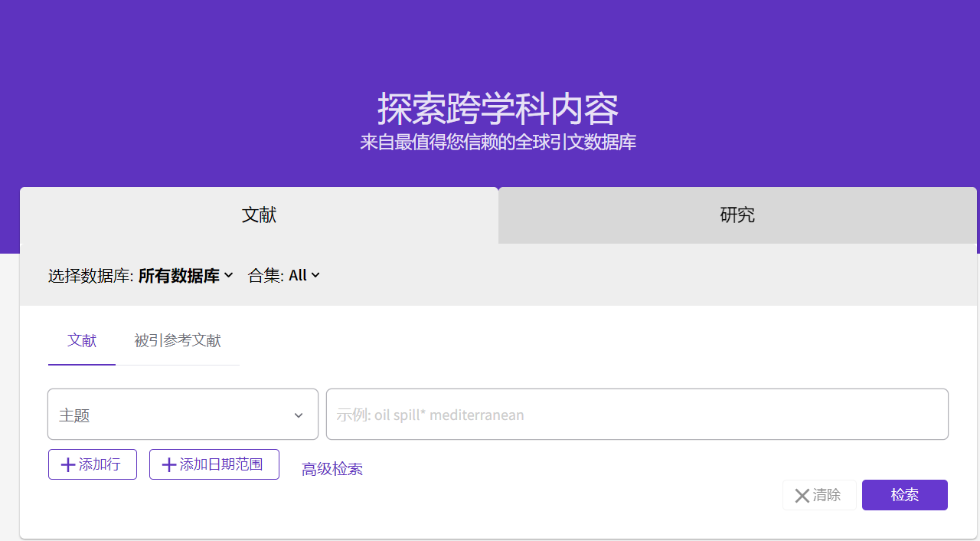Click the chevron next to 合集 All

(x=316, y=275)
